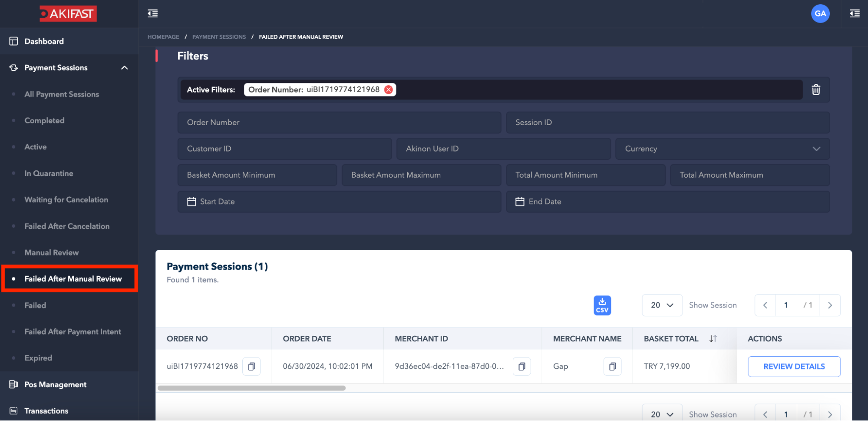Screen dimensions: 868x421
Task: Click the Review Details button
Action: coord(794,367)
